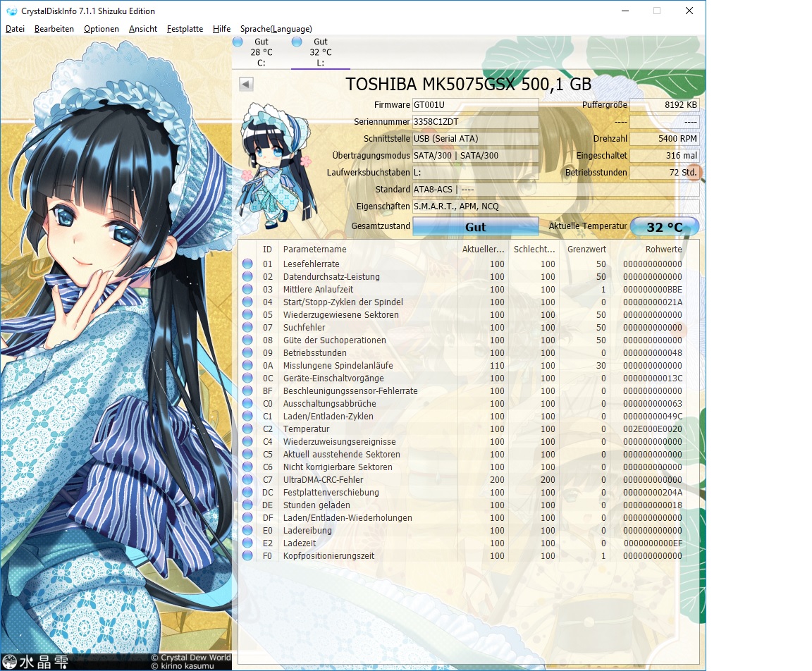
Task: Click the Rohwerte column header
Action: point(663,249)
